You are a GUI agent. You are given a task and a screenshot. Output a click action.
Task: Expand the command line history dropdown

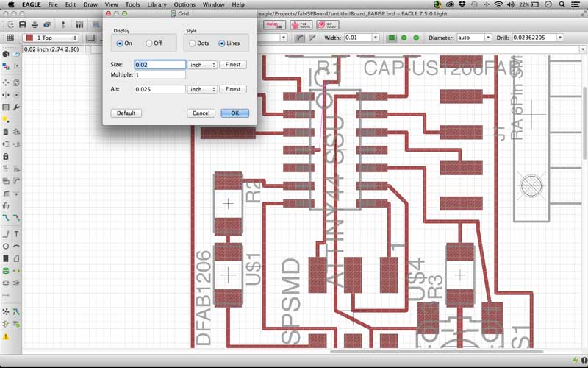click(x=583, y=49)
